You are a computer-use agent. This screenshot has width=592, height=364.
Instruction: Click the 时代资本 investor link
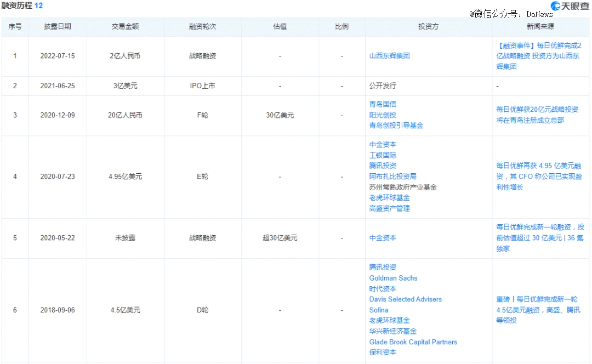pos(383,289)
